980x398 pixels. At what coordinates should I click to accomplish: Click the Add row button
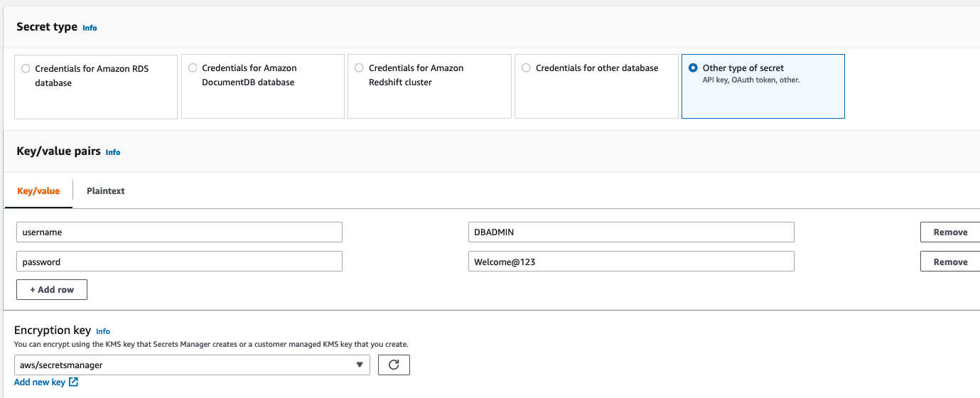click(x=52, y=290)
